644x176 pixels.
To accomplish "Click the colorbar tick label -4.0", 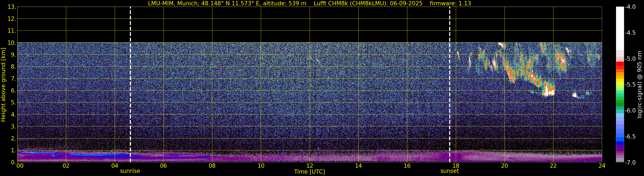I will tap(630, 7).
